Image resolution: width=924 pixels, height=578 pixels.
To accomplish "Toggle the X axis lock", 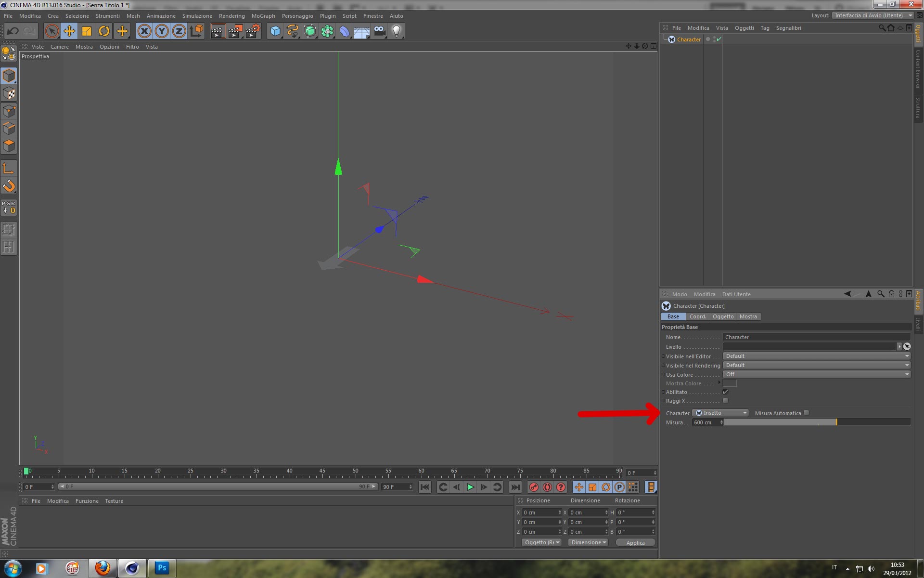I will pos(144,31).
